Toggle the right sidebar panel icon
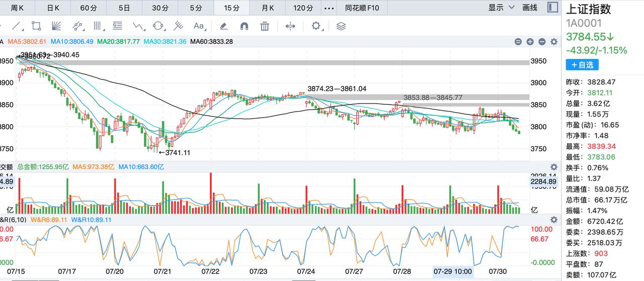 click(552, 8)
